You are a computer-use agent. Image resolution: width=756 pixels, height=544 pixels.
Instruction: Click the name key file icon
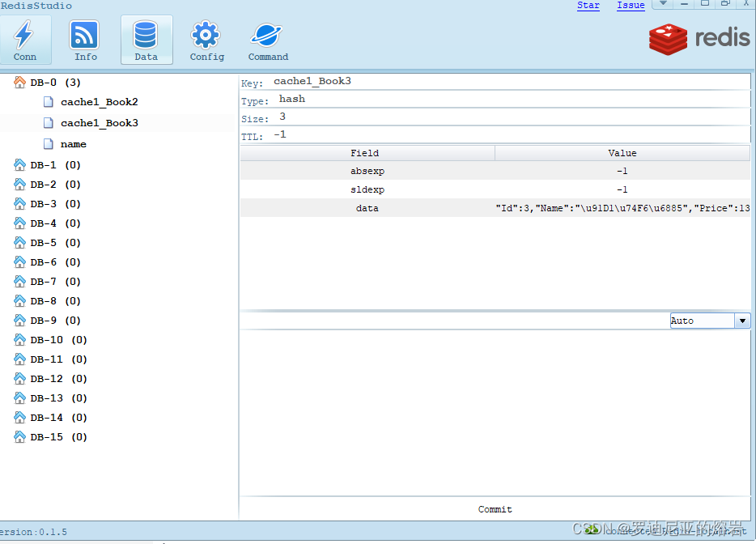pyautogui.click(x=49, y=144)
